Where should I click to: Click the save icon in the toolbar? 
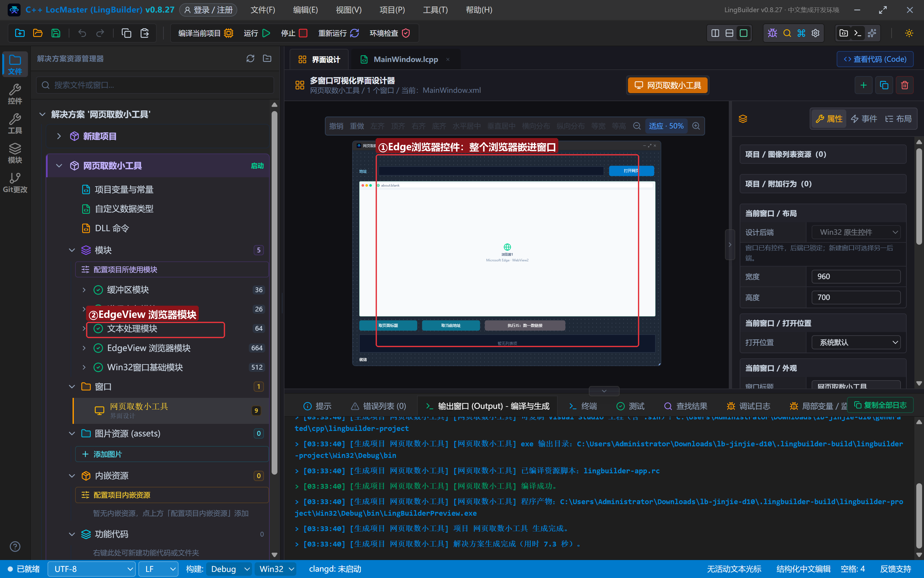[x=56, y=33]
